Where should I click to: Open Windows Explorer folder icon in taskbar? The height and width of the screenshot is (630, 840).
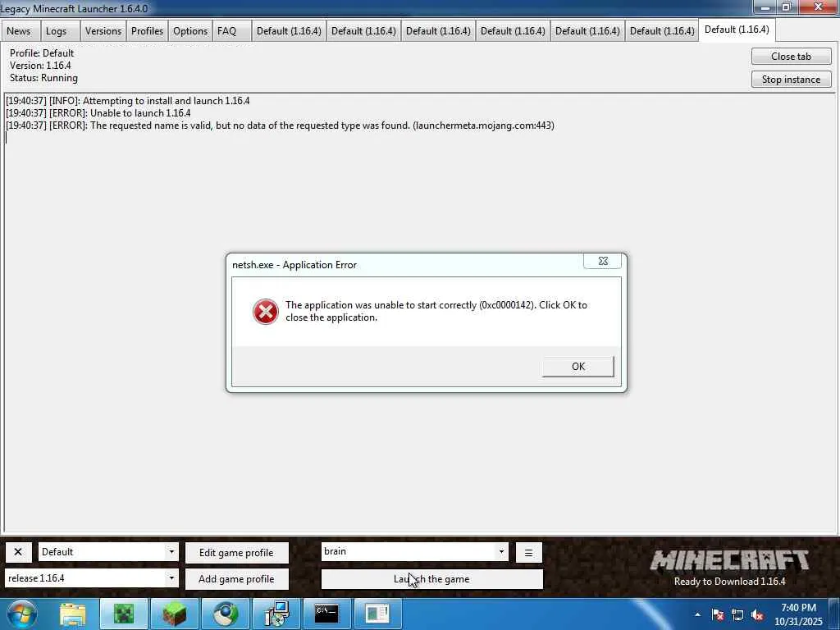pos(73,614)
